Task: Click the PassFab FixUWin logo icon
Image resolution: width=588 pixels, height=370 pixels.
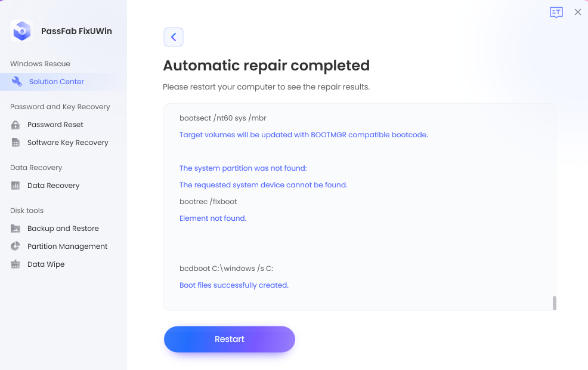Action: 22,31
